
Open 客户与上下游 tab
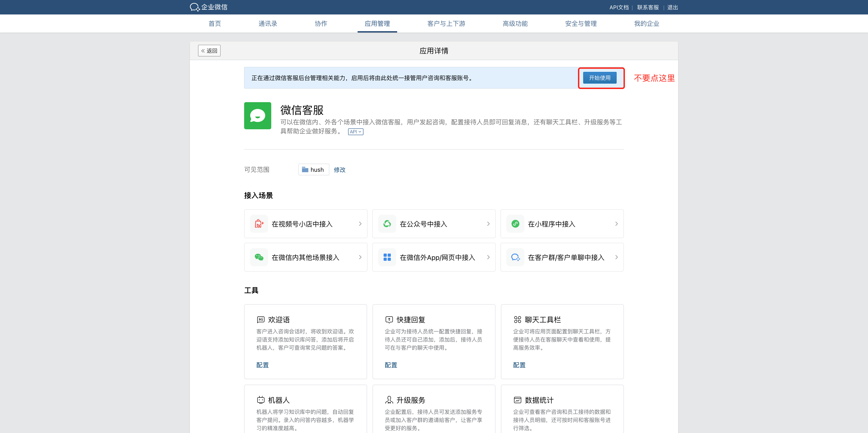tap(446, 24)
